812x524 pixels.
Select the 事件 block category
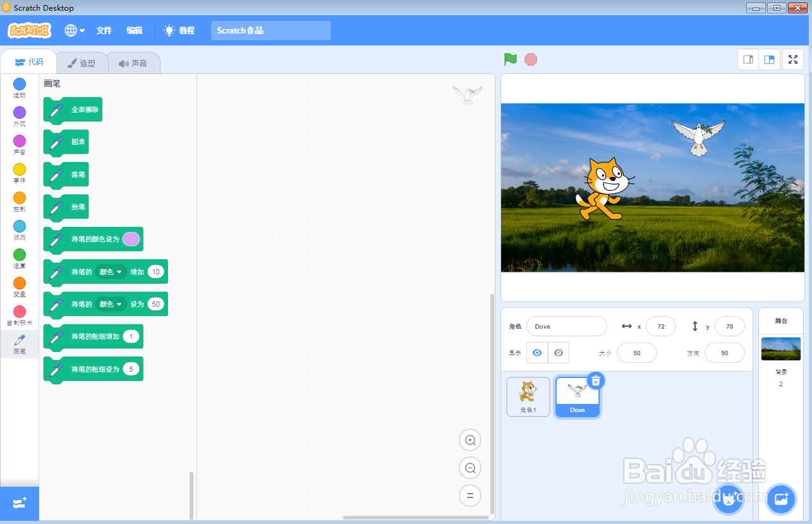tap(20, 174)
